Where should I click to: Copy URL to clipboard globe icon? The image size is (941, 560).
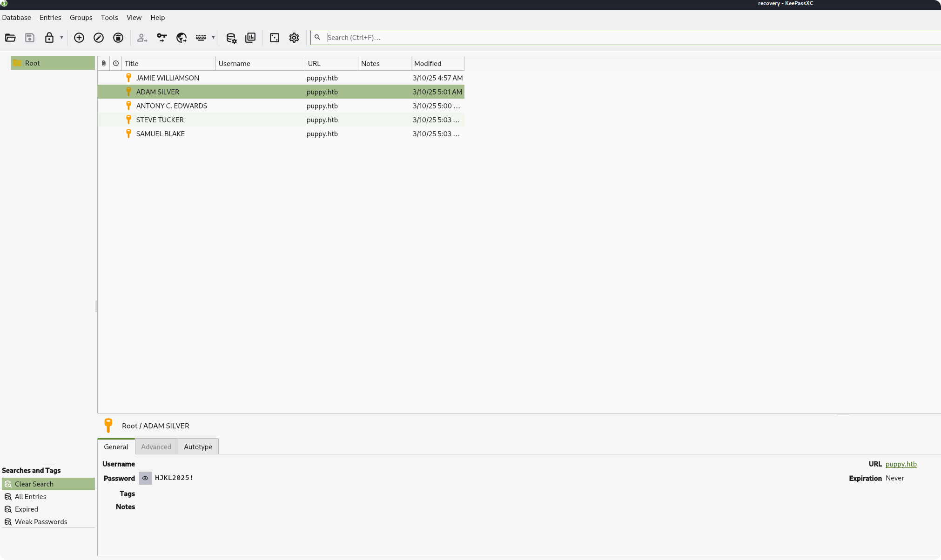click(x=181, y=38)
